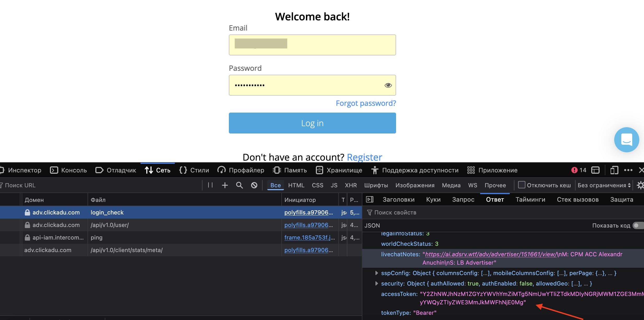Open the Стили style editor tab
The width and height of the screenshot is (644, 320).
coord(194,170)
